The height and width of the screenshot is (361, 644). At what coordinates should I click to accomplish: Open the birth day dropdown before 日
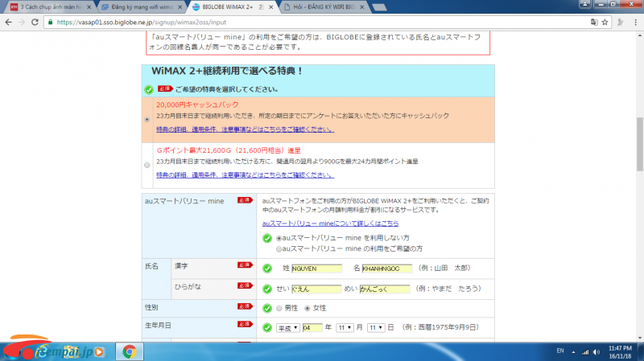(x=375, y=327)
